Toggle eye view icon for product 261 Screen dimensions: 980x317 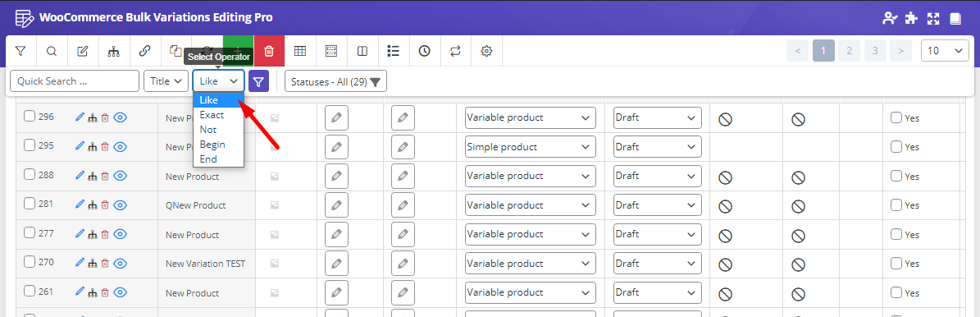[x=121, y=292]
